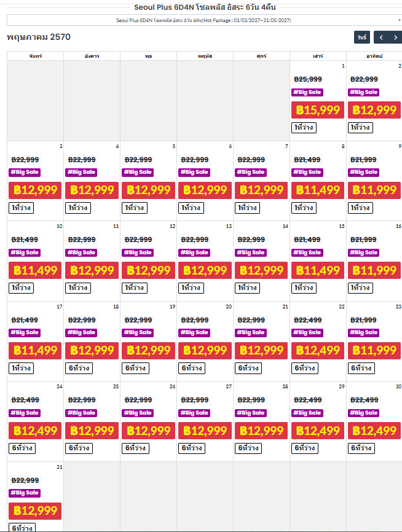The width and height of the screenshot is (402, 532).
Task: Choose the ฿12,499 price on May 30
Action: (x=374, y=431)
